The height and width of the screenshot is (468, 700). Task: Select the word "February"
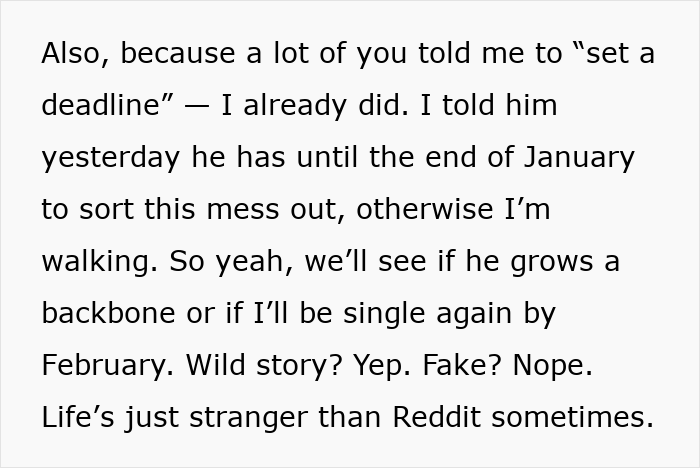103,366
